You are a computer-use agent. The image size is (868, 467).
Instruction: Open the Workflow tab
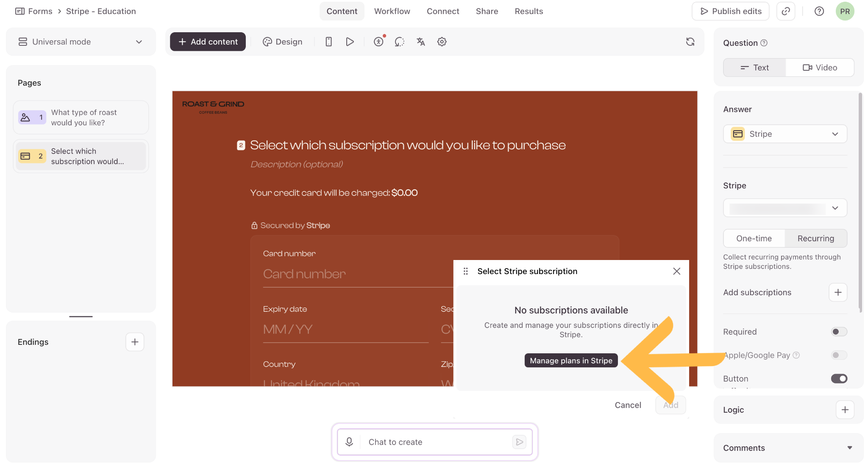392,11
